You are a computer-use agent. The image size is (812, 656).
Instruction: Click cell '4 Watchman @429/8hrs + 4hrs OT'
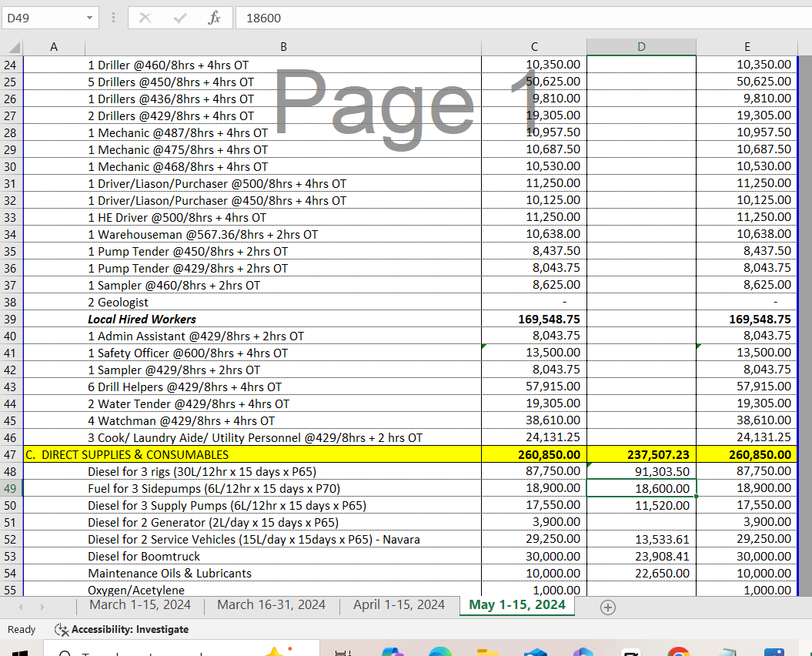[x=283, y=420]
